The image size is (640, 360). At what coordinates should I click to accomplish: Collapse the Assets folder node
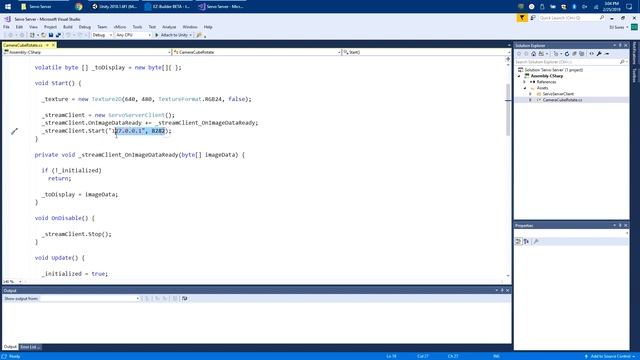click(525, 88)
